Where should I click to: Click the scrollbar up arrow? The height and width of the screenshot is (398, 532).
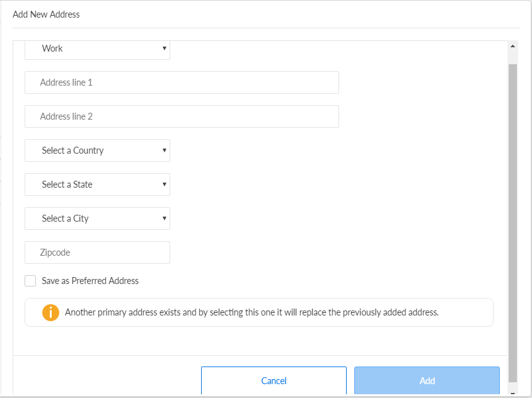(512, 47)
